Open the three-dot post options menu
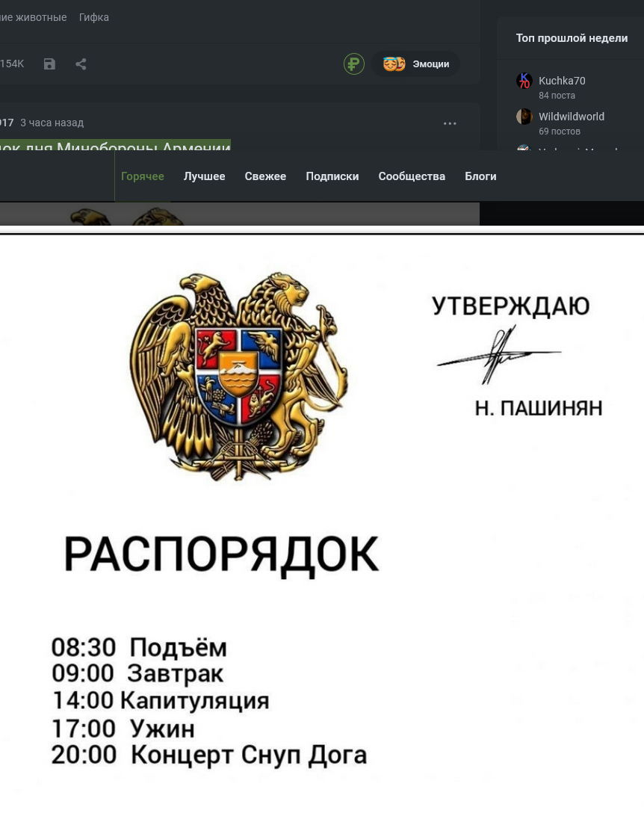 450,123
